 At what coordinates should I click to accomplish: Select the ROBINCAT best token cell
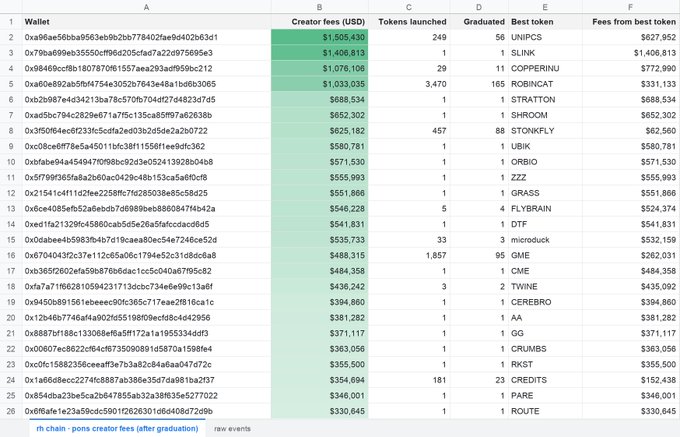(x=545, y=84)
